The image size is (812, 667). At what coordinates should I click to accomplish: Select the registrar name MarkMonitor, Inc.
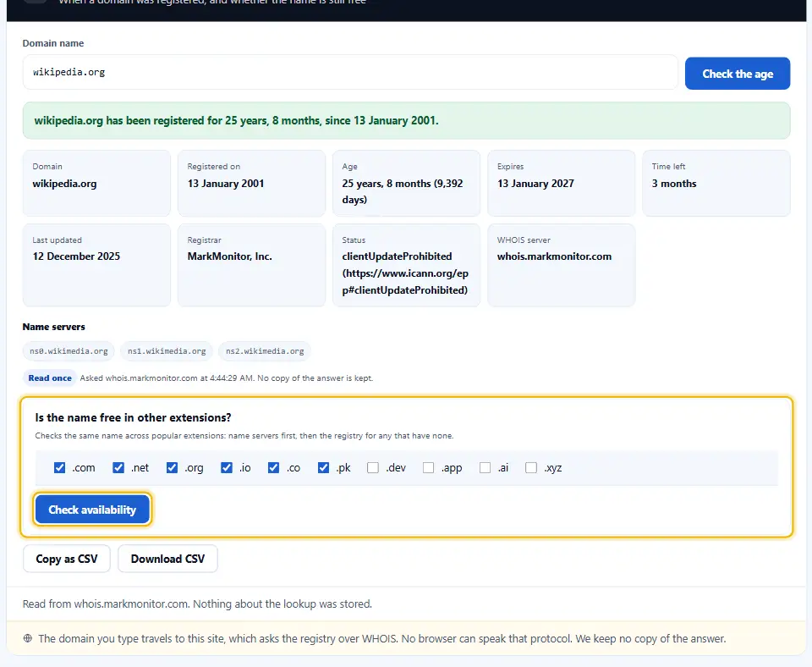coord(229,256)
